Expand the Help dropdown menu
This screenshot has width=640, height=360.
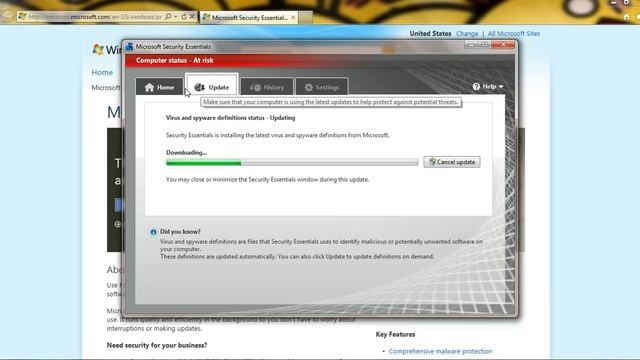[x=488, y=87]
